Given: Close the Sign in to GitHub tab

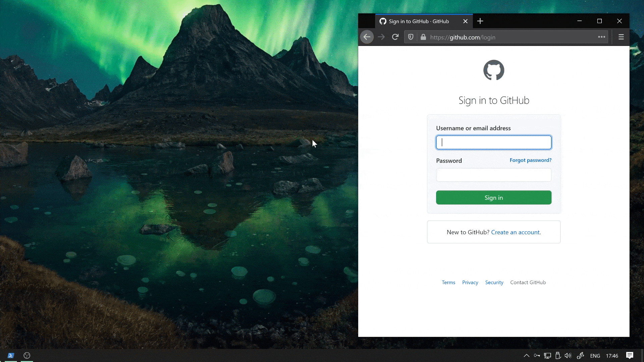Looking at the screenshot, I should [x=465, y=21].
